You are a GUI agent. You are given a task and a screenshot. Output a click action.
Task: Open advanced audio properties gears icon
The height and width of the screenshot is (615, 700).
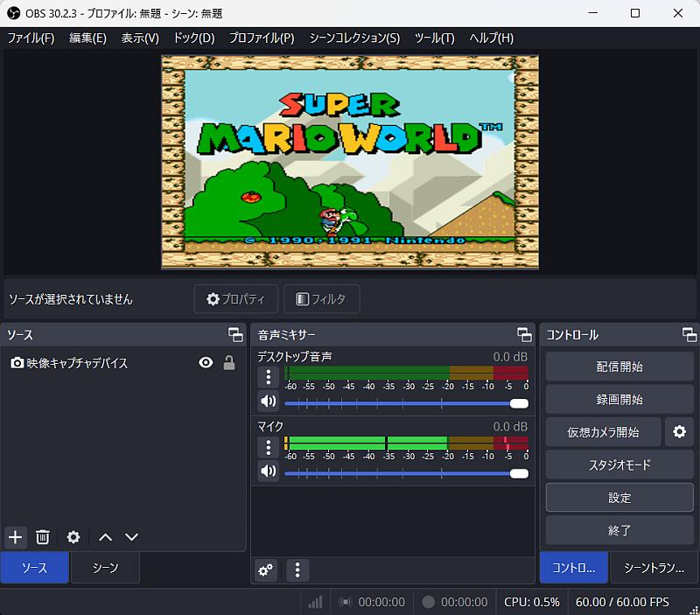pyautogui.click(x=266, y=570)
